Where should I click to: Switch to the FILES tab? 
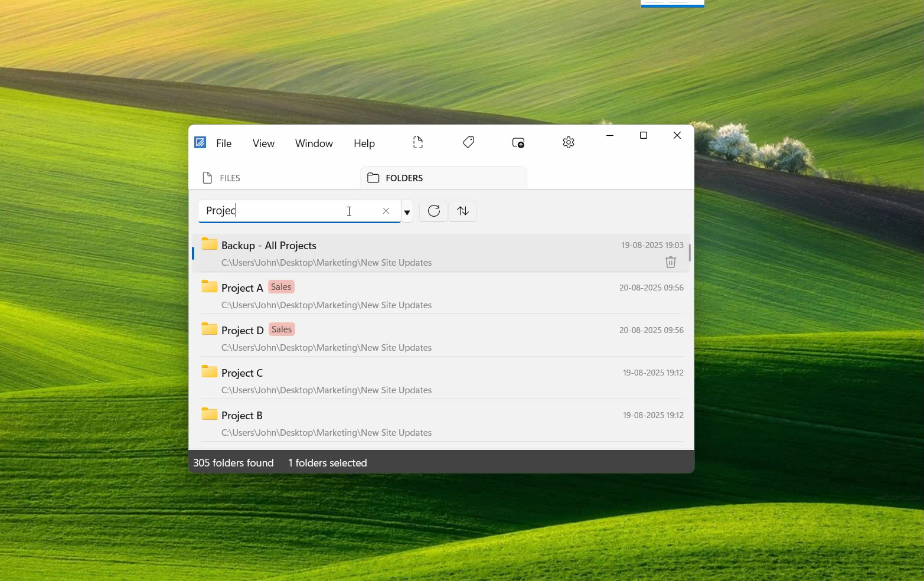[x=221, y=178]
